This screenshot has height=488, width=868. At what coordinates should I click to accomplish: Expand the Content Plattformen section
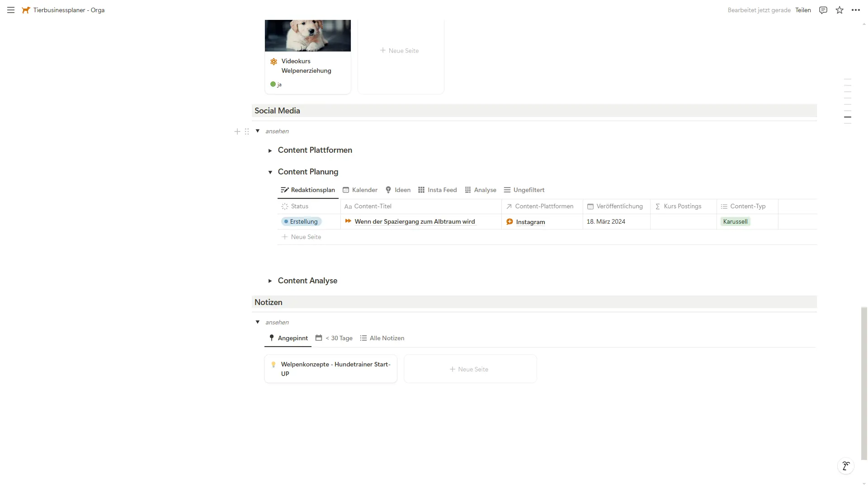[x=270, y=150]
